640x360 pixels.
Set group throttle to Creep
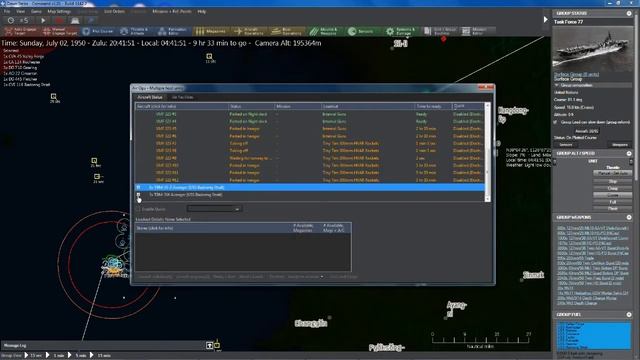[x=613, y=188]
